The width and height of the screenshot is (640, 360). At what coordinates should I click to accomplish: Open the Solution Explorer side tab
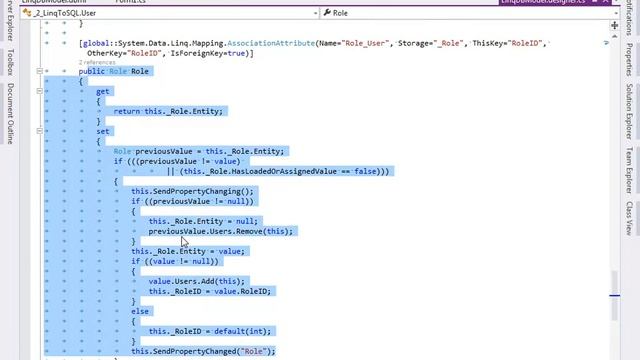click(629, 111)
